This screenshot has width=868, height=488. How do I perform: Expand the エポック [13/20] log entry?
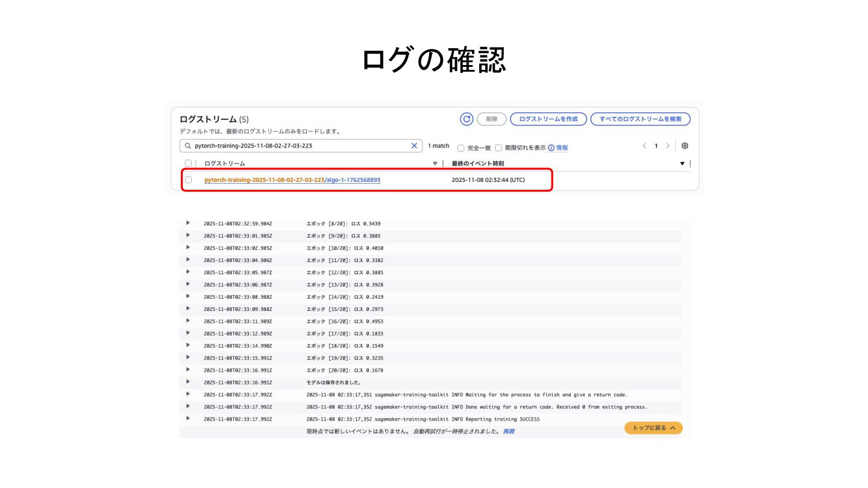coord(188,284)
